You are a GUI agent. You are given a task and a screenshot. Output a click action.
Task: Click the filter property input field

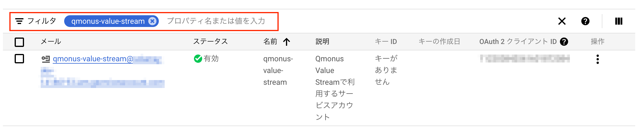(216, 21)
